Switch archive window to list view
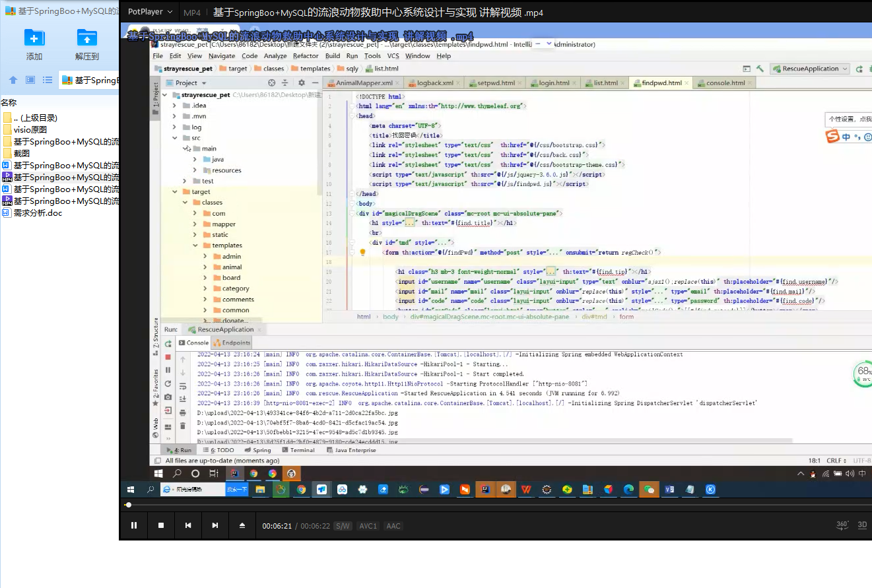 pyautogui.click(x=48, y=80)
